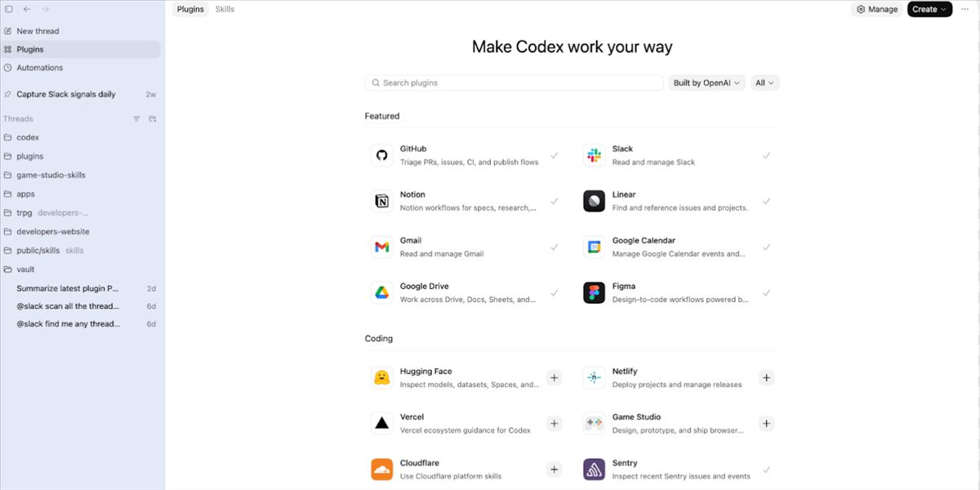Expand the All filter dropdown
980x490 pixels.
coord(765,82)
